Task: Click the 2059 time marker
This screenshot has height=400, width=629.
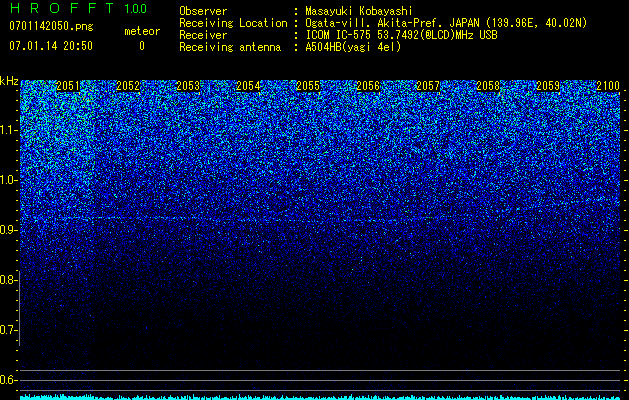Action: pyautogui.click(x=548, y=86)
